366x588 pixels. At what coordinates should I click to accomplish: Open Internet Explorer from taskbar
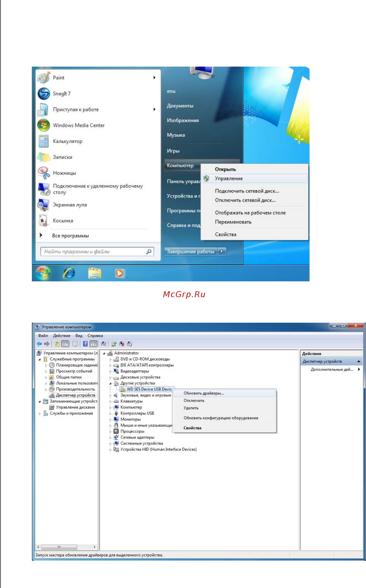[69, 273]
